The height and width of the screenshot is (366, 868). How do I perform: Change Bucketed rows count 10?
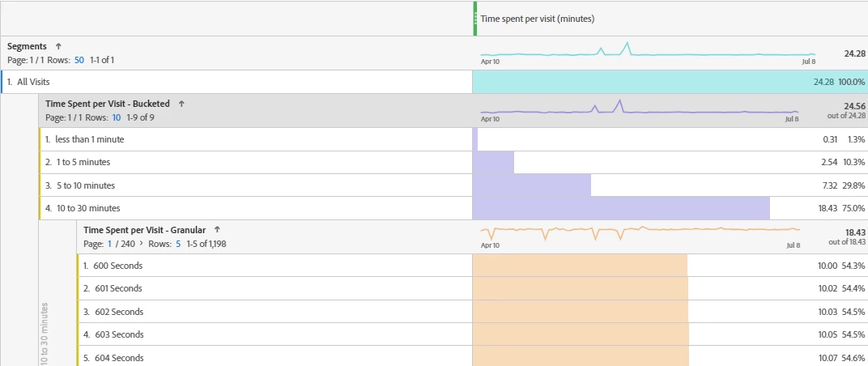pos(117,117)
